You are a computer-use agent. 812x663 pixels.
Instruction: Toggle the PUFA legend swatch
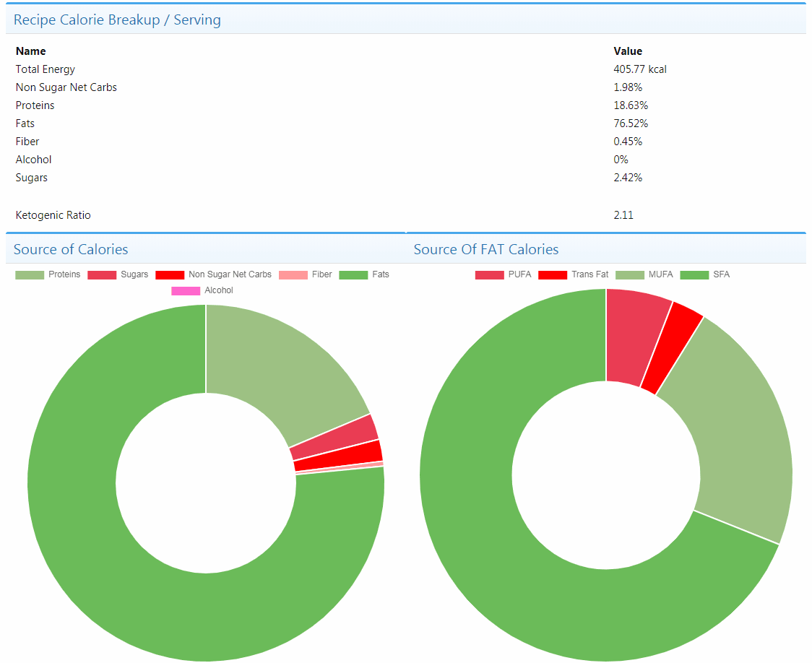(x=489, y=275)
